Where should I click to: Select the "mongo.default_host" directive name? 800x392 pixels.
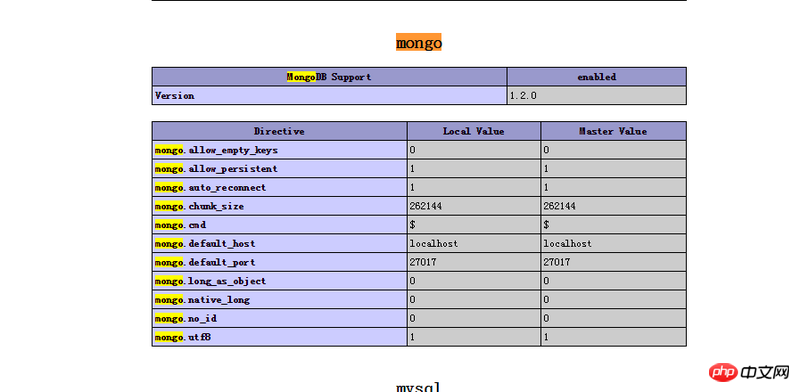(205, 244)
